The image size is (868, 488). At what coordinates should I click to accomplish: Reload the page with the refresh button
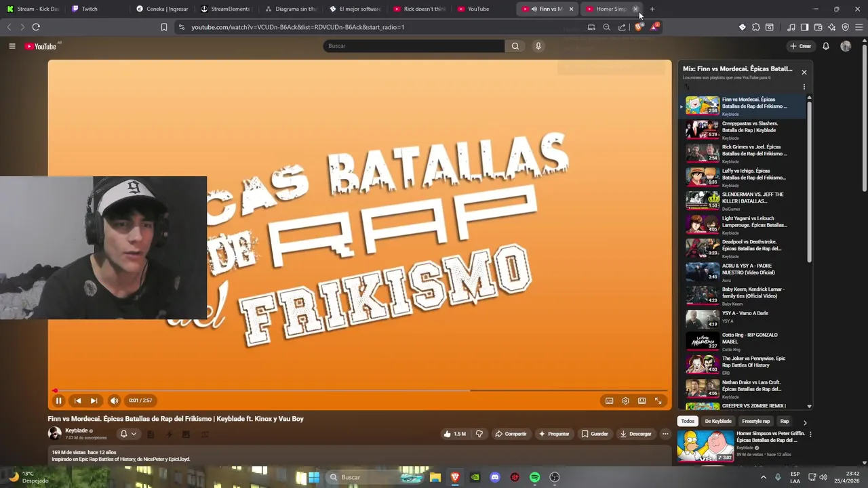click(x=36, y=27)
